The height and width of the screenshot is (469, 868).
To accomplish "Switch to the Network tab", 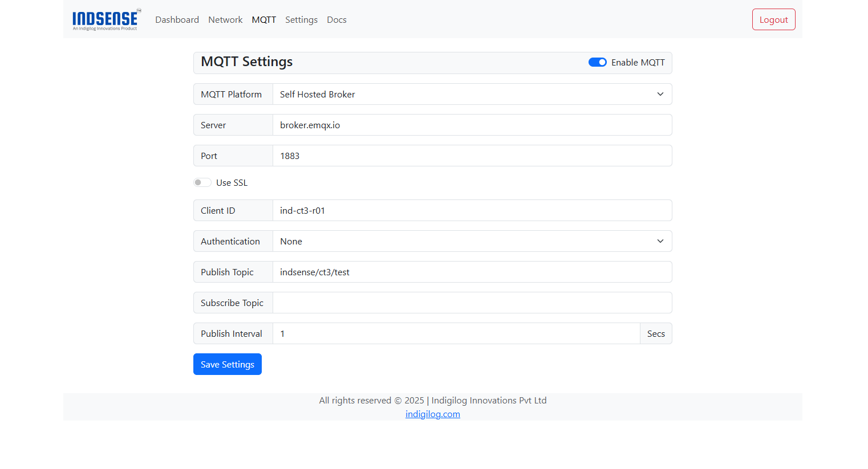I will pyautogui.click(x=225, y=19).
